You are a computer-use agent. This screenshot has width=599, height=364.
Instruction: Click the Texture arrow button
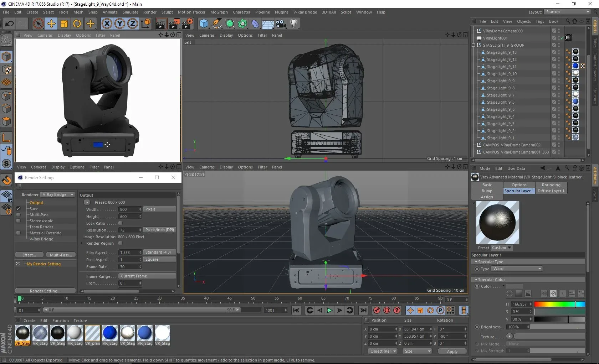click(x=510, y=336)
